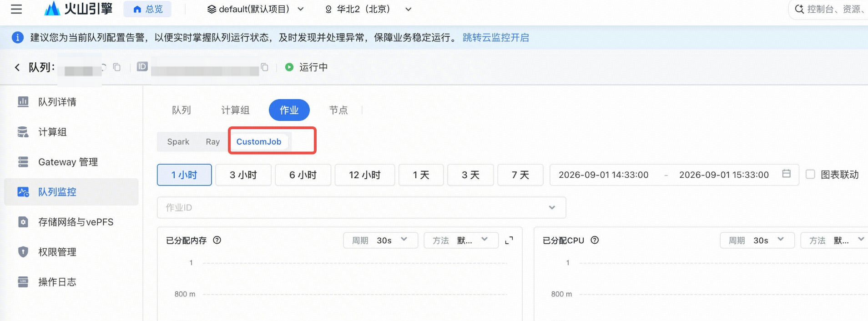The height and width of the screenshot is (321, 868).
Task: Open the default project dropdown
Action: (x=255, y=9)
